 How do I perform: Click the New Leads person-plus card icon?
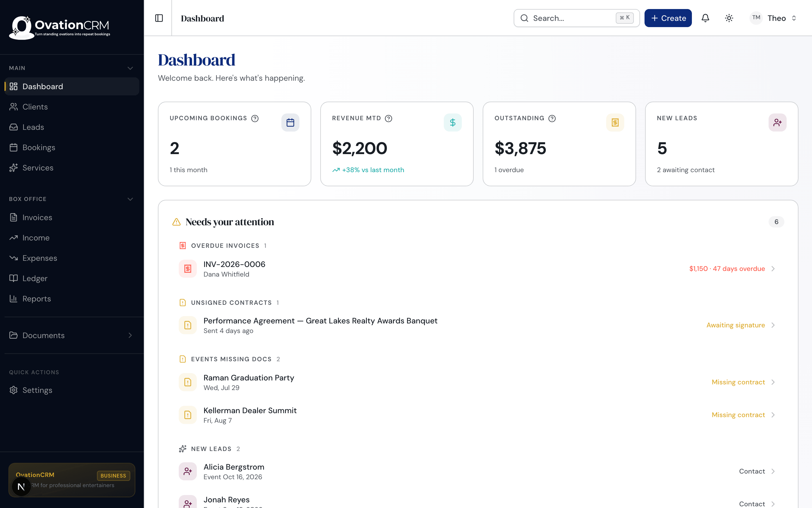[777, 123]
